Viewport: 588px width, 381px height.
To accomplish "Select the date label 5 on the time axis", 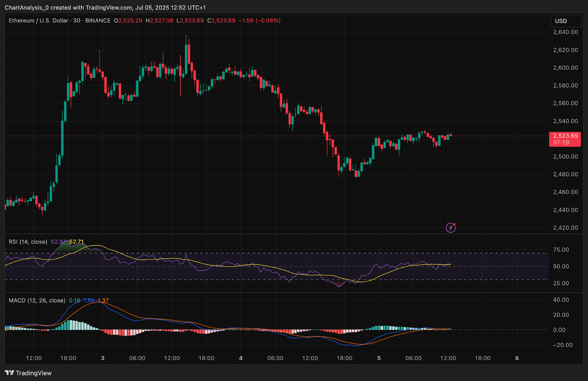I will (379, 358).
